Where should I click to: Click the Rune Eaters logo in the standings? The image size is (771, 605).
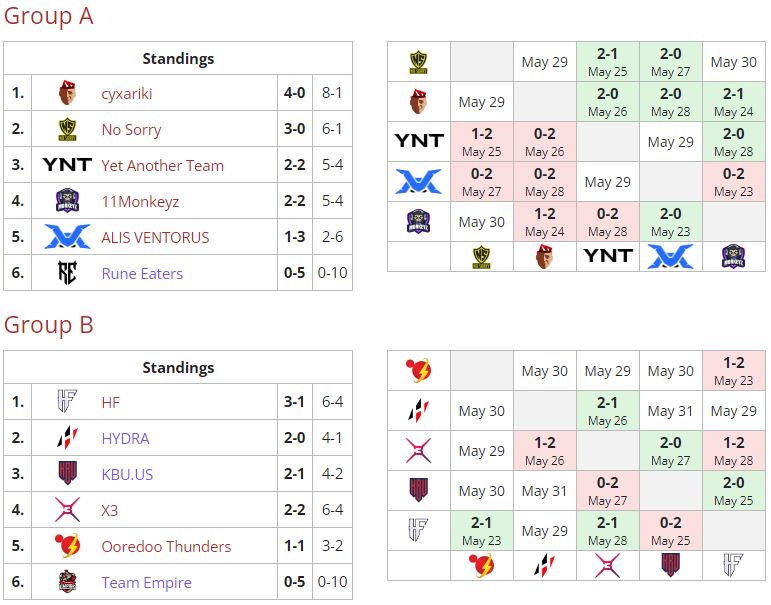67,273
